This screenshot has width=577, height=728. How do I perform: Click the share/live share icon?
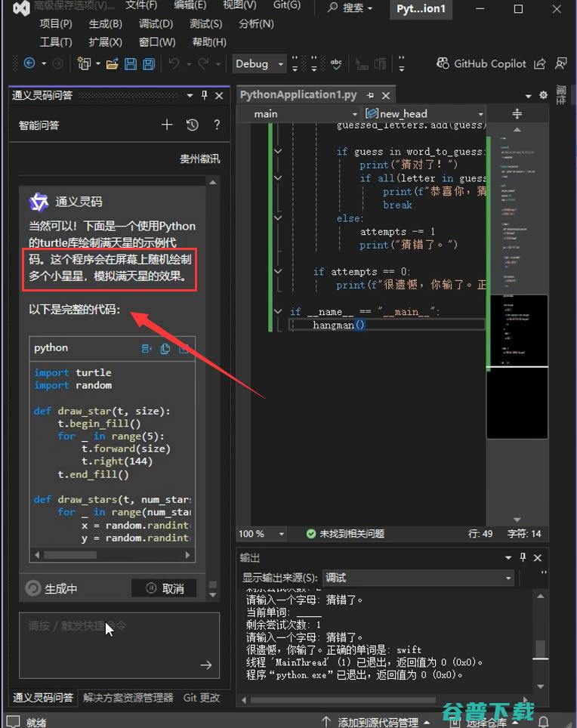(x=540, y=63)
